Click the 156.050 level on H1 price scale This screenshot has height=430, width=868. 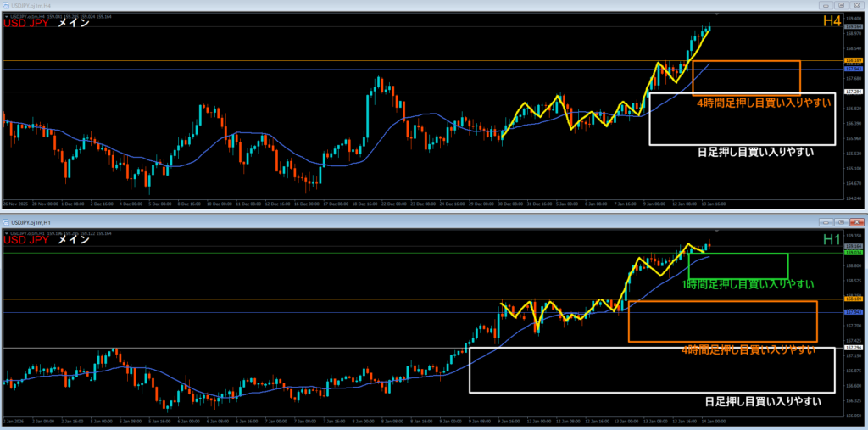coord(853,415)
